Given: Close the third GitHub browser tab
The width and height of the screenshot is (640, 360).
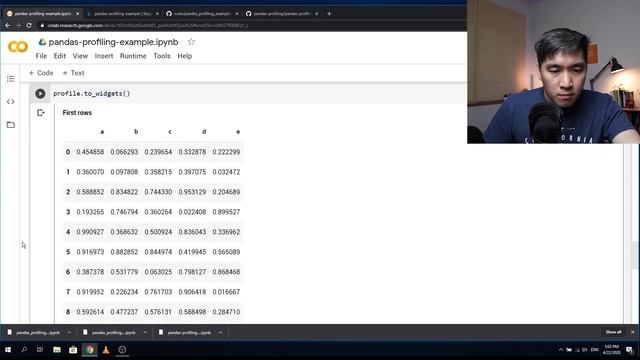Looking at the screenshot, I should (x=237, y=13).
